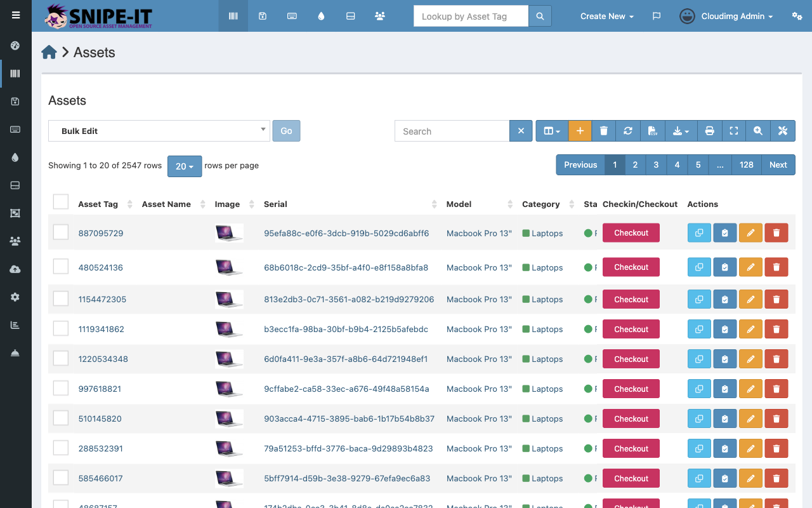Go to the Next page

778,164
